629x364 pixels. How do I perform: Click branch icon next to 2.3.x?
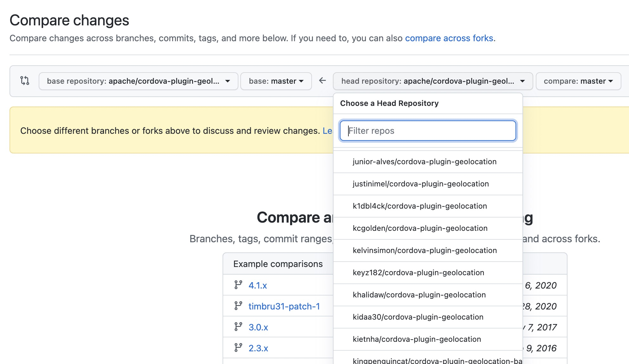(x=238, y=348)
